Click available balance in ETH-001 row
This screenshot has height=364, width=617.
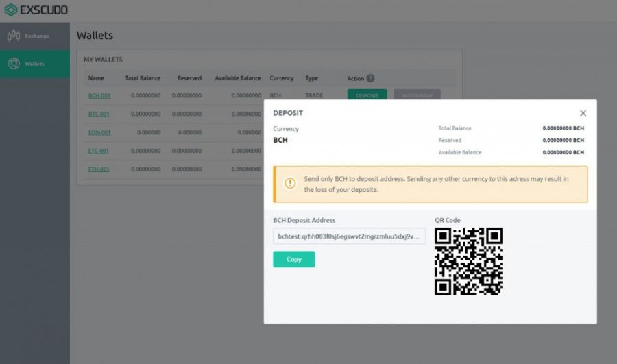pyautogui.click(x=246, y=169)
